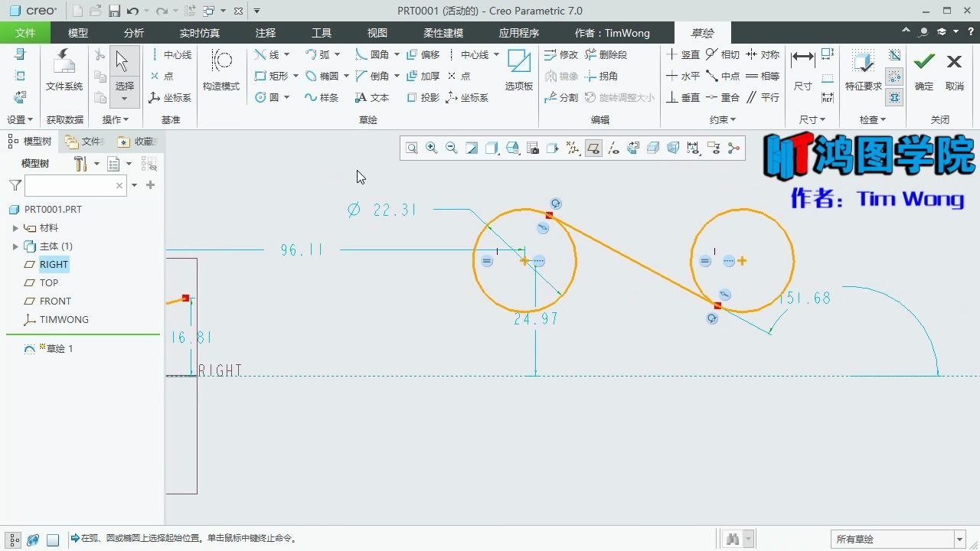980x551 pixels.
Task: Switch to the 柔性建模 ribbon tab
Action: [x=443, y=33]
